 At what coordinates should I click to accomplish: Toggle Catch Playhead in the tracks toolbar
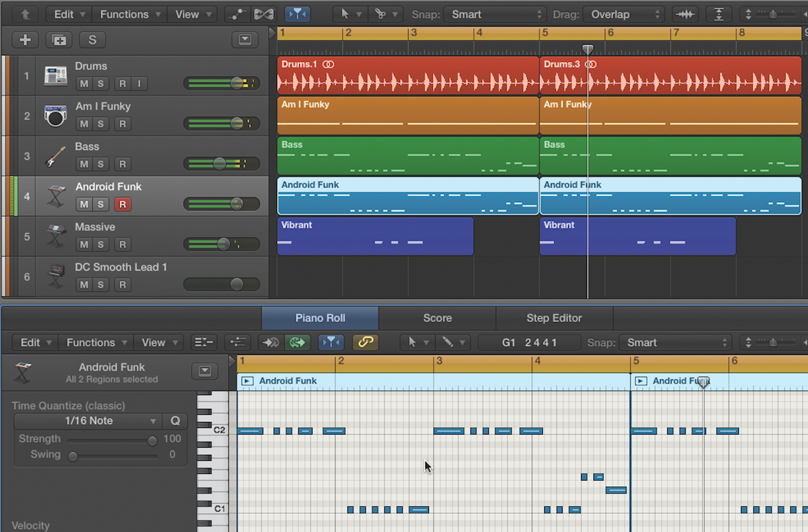tap(297, 14)
